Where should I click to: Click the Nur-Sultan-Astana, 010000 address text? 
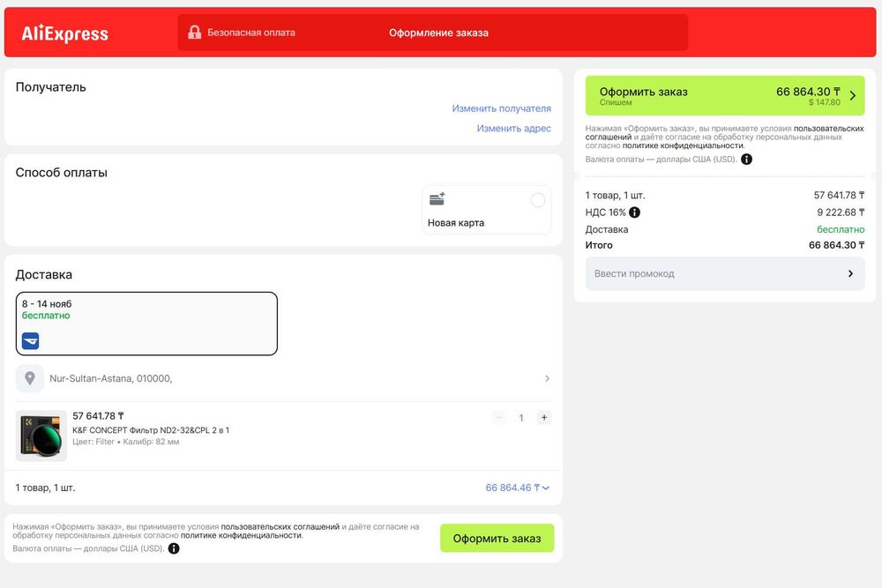[111, 378]
